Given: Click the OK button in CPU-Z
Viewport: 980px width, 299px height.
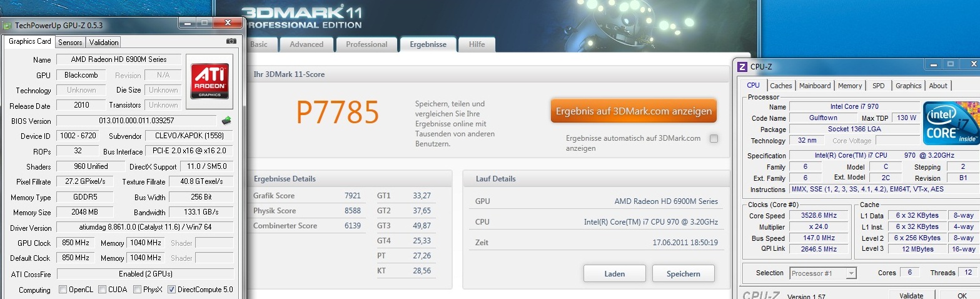Looking at the screenshot, I should tap(962, 295).
